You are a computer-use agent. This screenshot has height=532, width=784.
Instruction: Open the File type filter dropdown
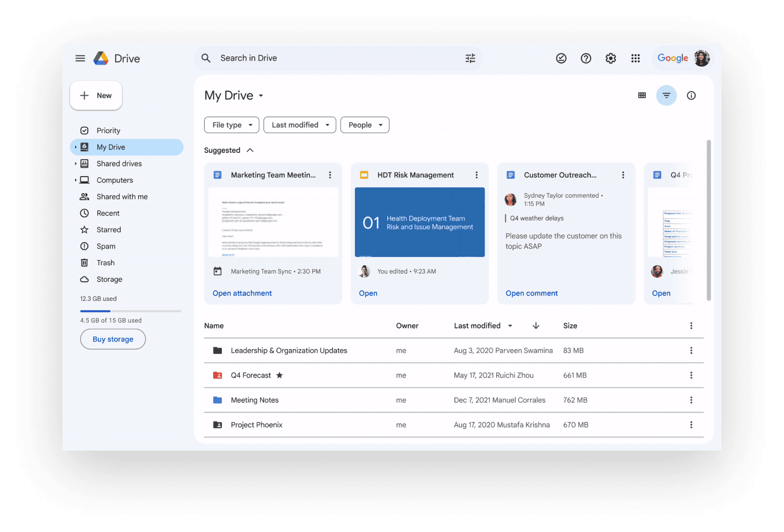coord(231,125)
